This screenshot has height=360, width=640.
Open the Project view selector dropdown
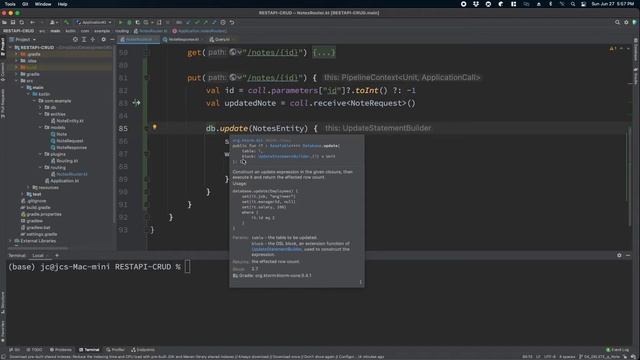(23, 40)
